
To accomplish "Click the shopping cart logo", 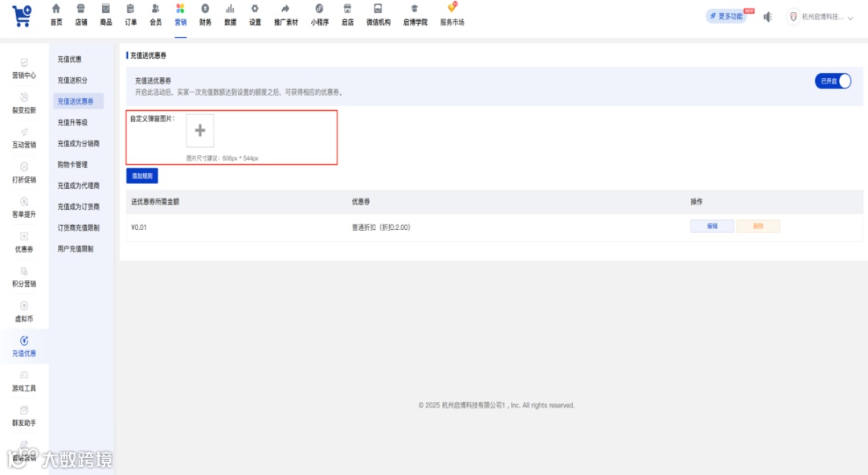I will (23, 15).
